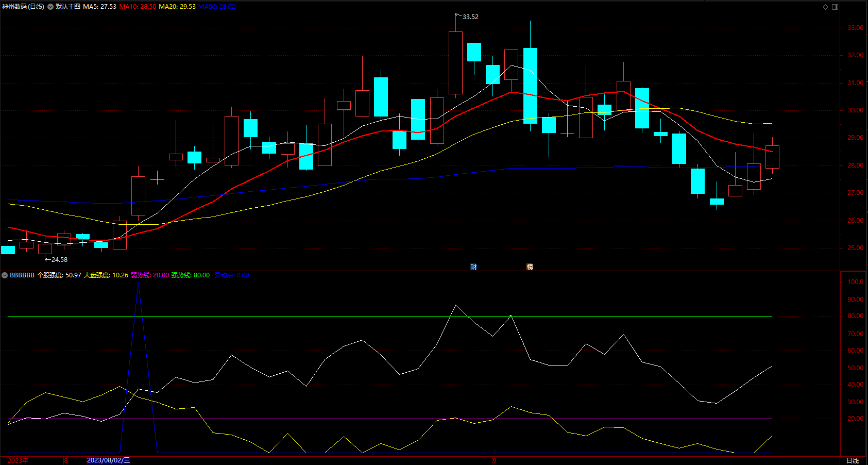Click the blue MA60: 28.02 label
The width and height of the screenshot is (868, 465).
point(217,7)
